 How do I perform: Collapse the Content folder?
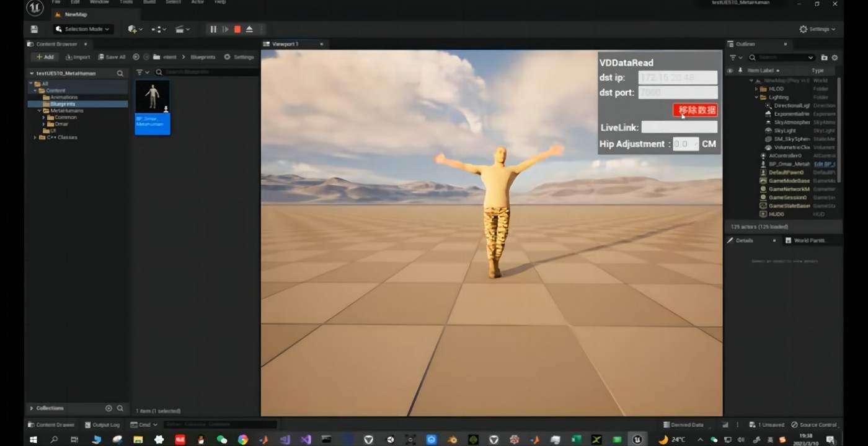[x=35, y=90]
